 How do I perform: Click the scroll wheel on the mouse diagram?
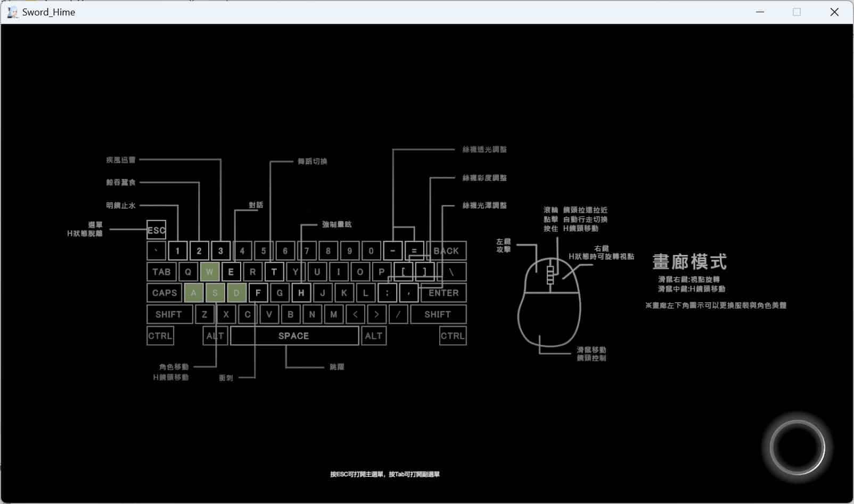550,275
